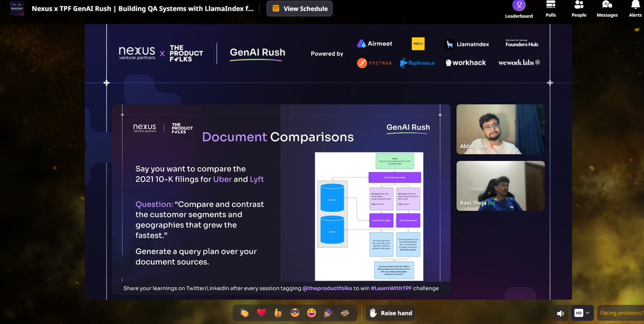Screen dimensions: 644x324
Task: Open the Leaderboard panel
Action: [518, 9]
